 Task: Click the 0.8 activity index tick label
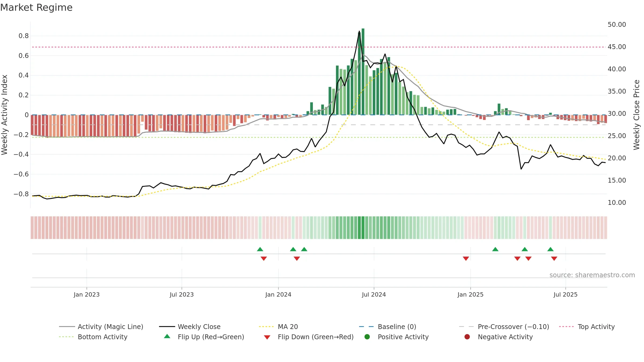tap(24, 36)
